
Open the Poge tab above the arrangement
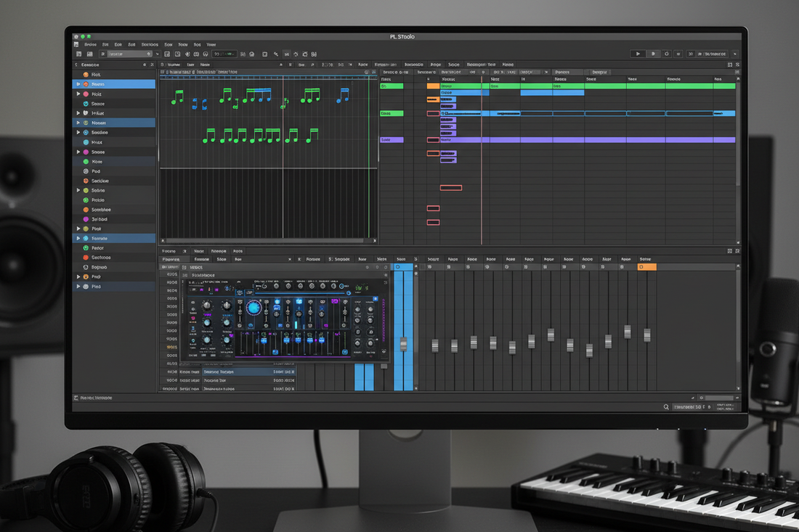pos(436,65)
